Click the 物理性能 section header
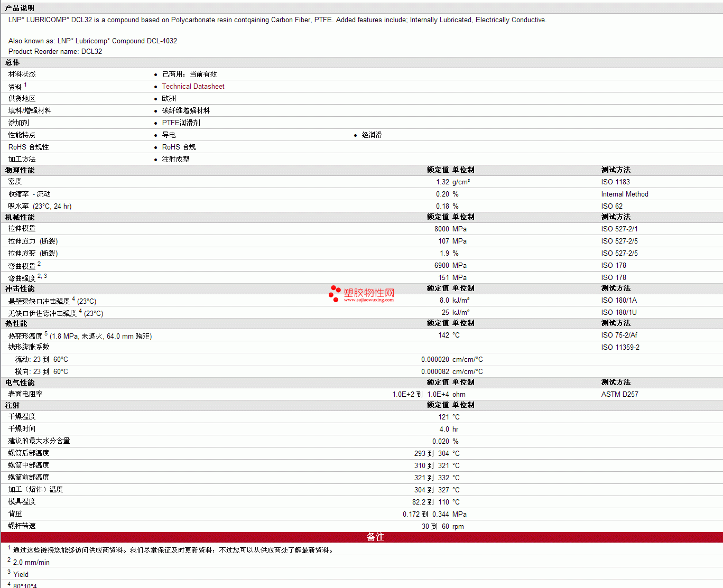Viewport: 723px width, 588px height. point(20,170)
